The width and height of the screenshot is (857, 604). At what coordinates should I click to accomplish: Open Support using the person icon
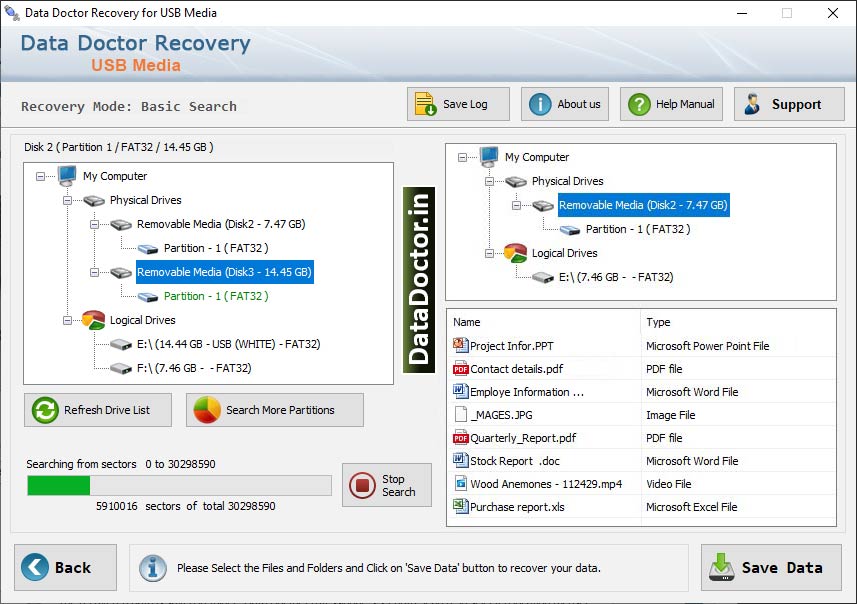(x=755, y=103)
